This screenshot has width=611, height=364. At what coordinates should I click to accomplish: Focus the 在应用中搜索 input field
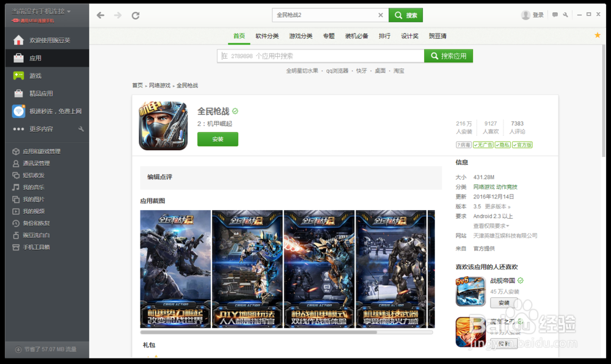[x=321, y=56]
